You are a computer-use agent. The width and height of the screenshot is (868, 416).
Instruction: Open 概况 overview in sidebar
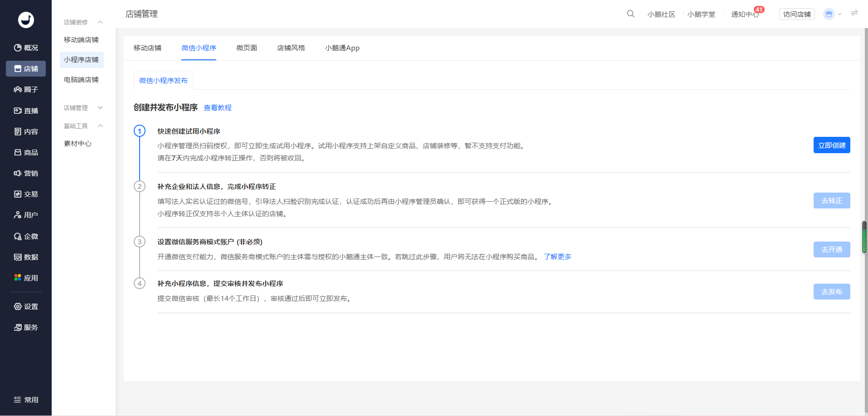(26, 48)
